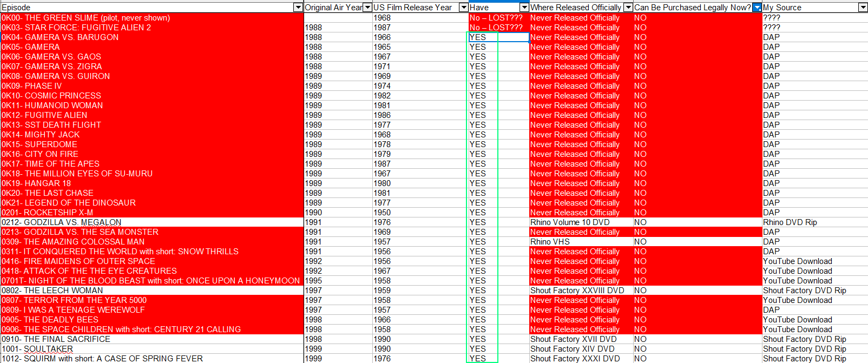Image resolution: width=868 pixels, height=363 pixels.
Task: Click the Rhino Volume 10 DVD cell
Action: pos(581,222)
